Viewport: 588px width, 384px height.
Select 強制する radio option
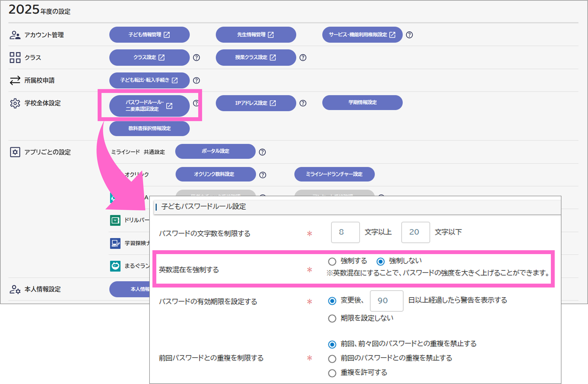tap(332, 261)
